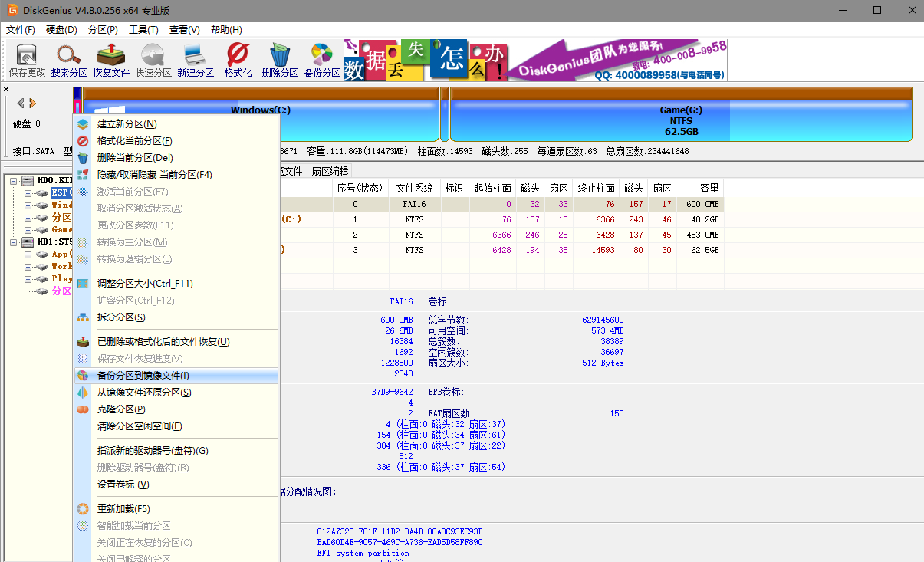The height and width of the screenshot is (562, 924).
Task: Open the 分区(P) menu
Action: (103, 30)
